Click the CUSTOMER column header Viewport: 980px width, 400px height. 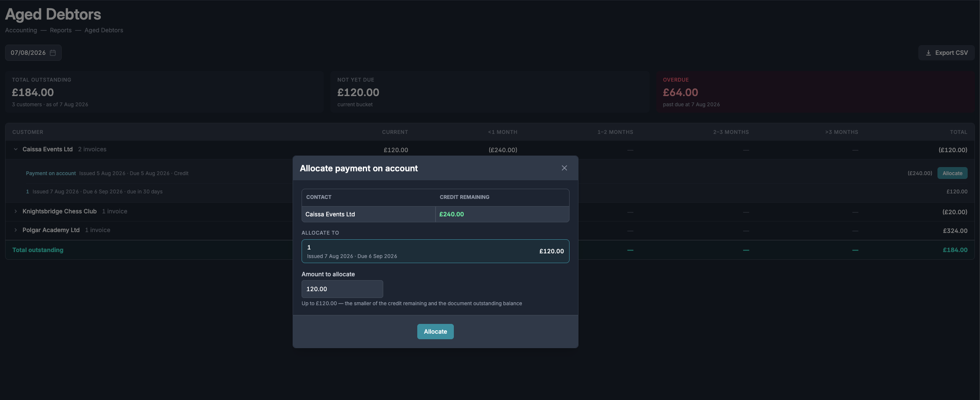click(28, 132)
